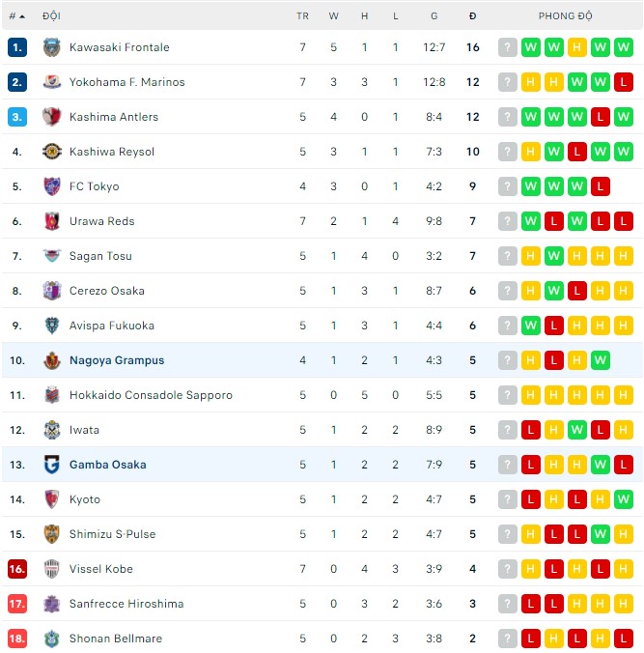The height and width of the screenshot is (653, 644).
Task: Click the Kashiwa Reysol team logo
Action: coord(51,152)
